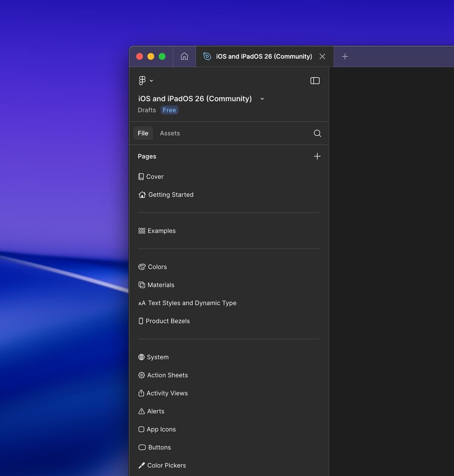Open the file name dropdown chevron
Viewport: 454px width, 476px height.
[x=262, y=99]
